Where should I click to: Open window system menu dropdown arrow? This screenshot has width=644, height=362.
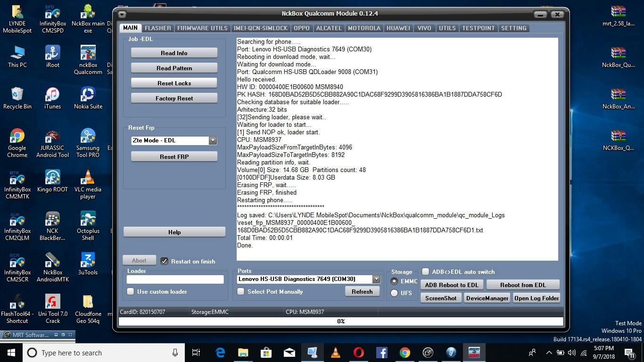[x=122, y=14]
